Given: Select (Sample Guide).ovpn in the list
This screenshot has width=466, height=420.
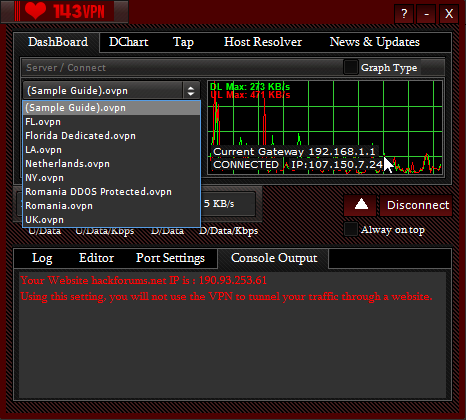Looking at the screenshot, I should pyautogui.click(x=111, y=108).
